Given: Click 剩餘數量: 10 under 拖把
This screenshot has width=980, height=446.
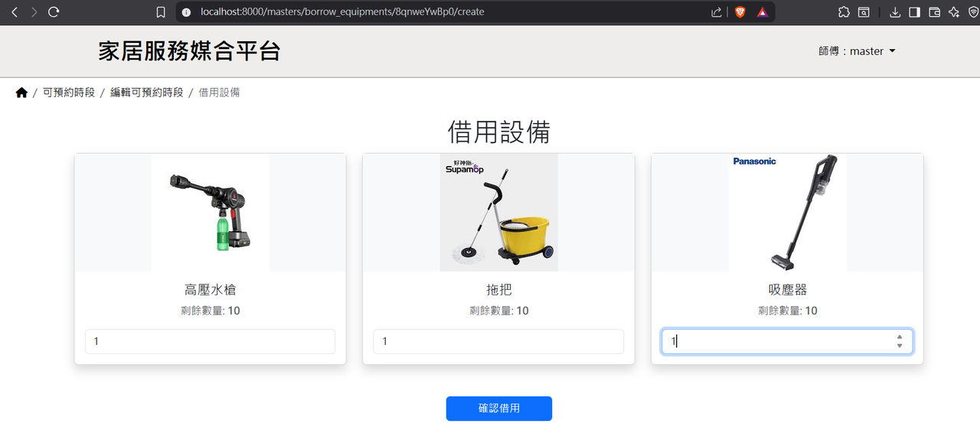Looking at the screenshot, I should (x=498, y=311).
